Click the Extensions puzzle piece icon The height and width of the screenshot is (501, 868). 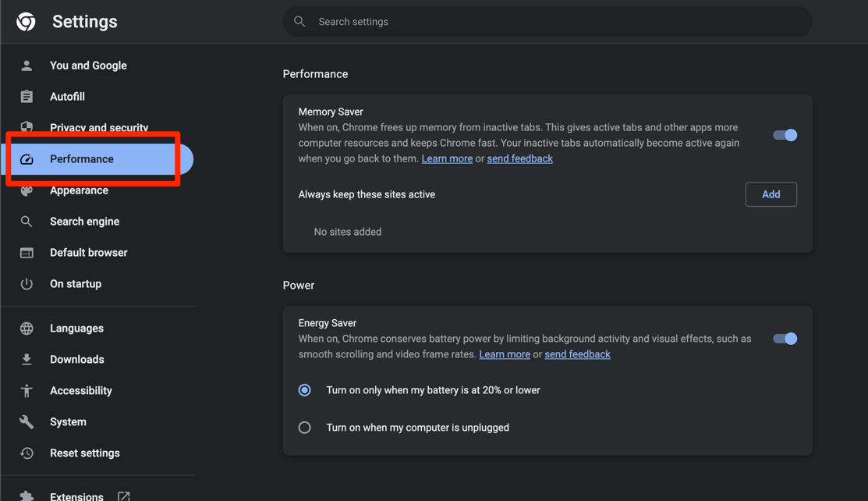[27, 495]
